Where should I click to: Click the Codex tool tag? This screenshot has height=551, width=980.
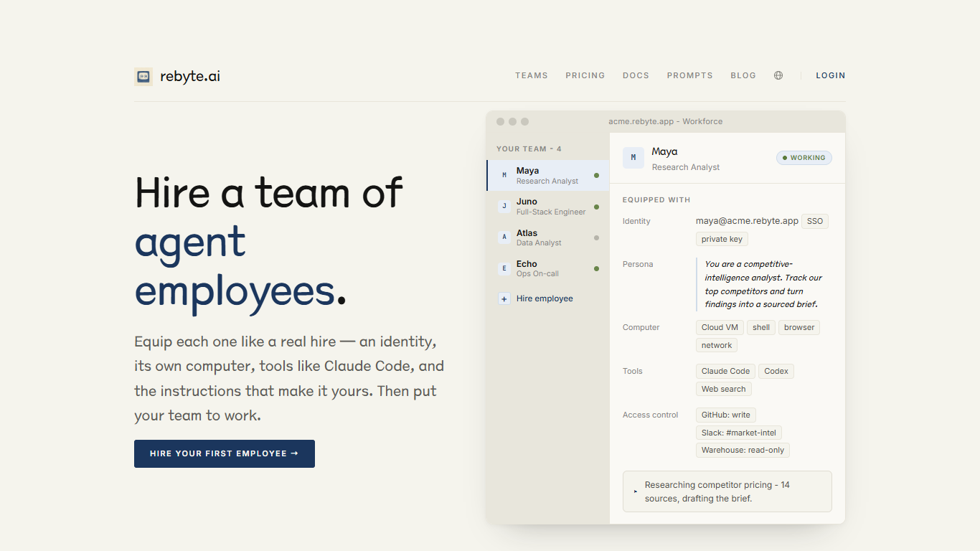776,371
